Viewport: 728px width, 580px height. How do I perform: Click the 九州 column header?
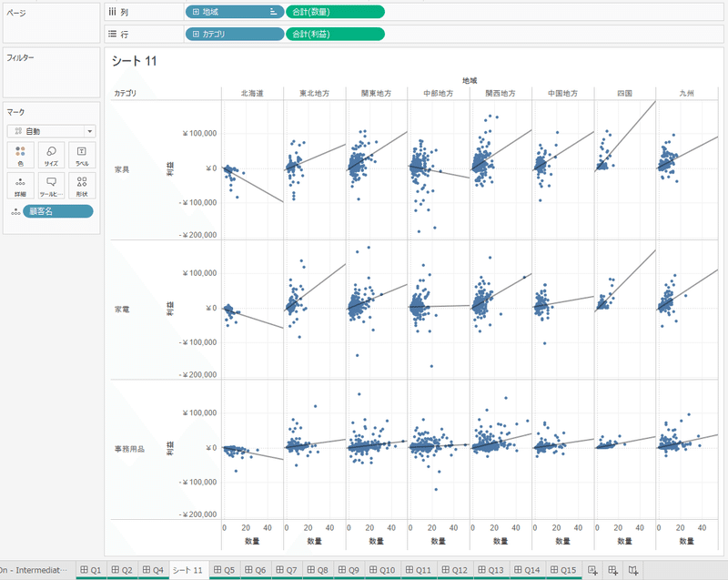pos(687,94)
